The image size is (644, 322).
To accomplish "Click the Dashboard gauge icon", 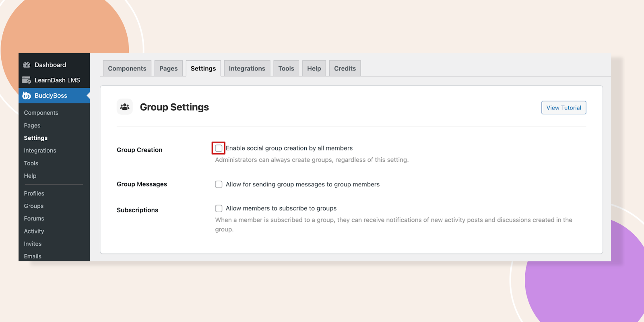I will pyautogui.click(x=27, y=65).
